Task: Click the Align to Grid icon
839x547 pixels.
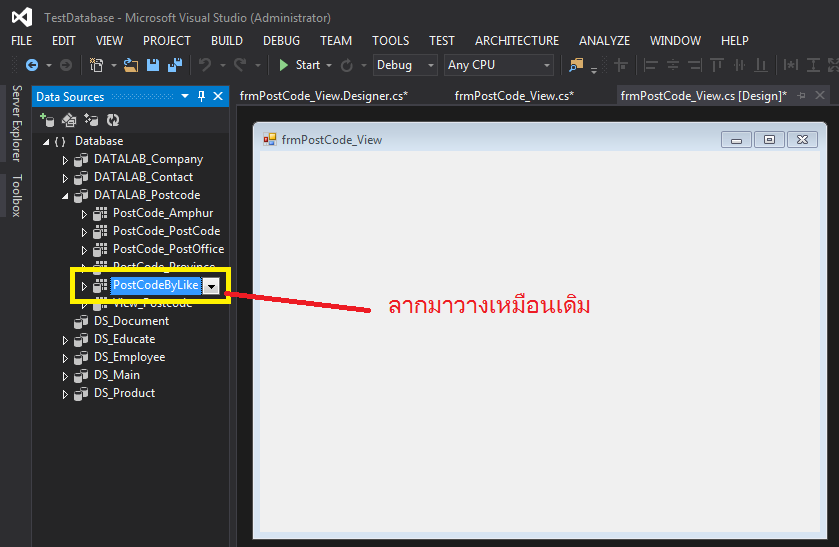Action: pyautogui.click(x=621, y=65)
